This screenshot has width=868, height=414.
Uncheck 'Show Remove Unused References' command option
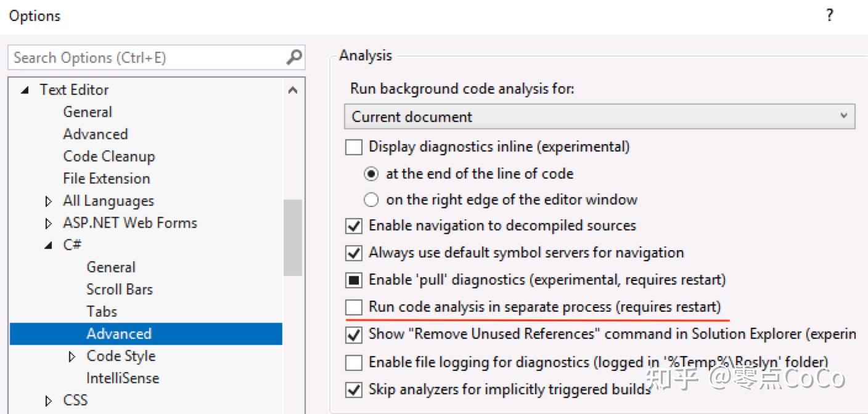tap(353, 333)
